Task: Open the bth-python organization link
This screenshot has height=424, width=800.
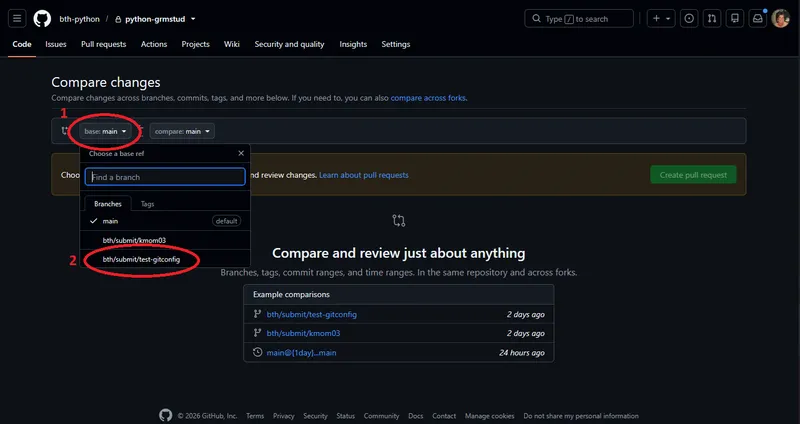Action: pos(80,19)
